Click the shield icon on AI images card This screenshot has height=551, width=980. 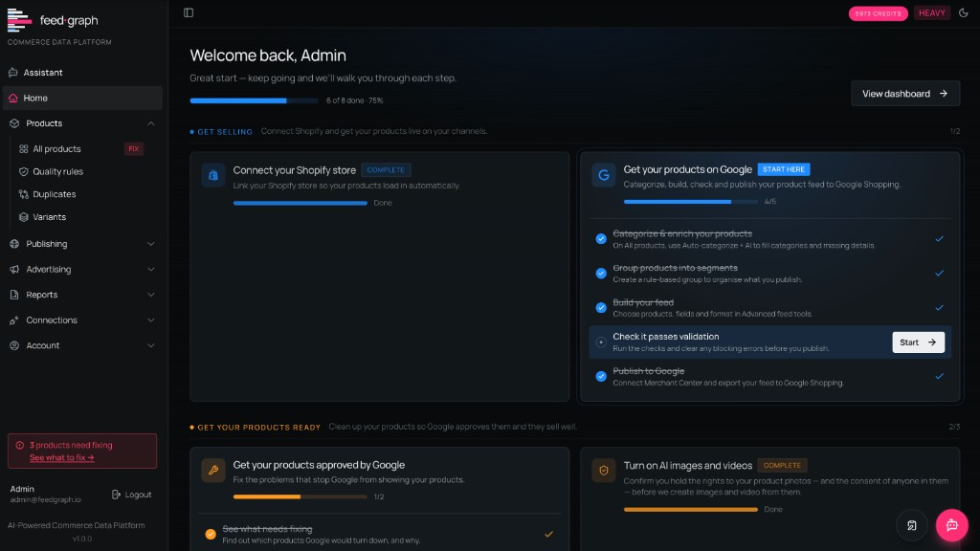coord(604,471)
